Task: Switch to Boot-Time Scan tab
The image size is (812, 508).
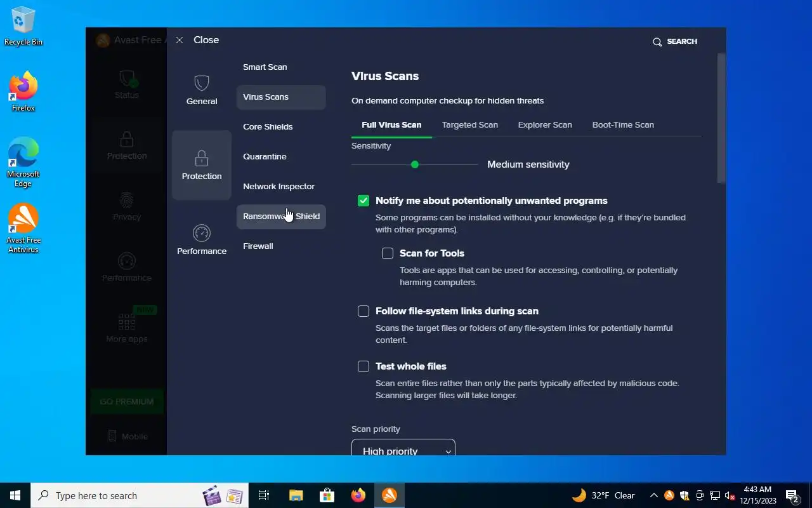Action: [x=623, y=125]
